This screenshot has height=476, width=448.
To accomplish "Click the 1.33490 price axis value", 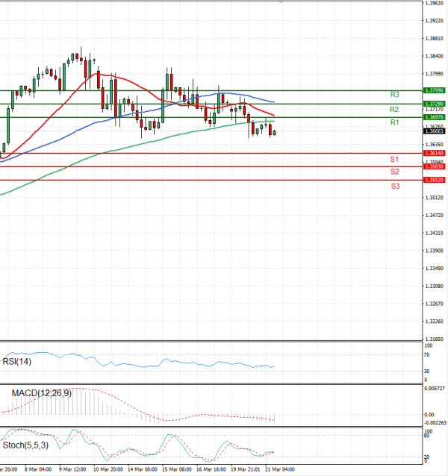I will (435, 269).
